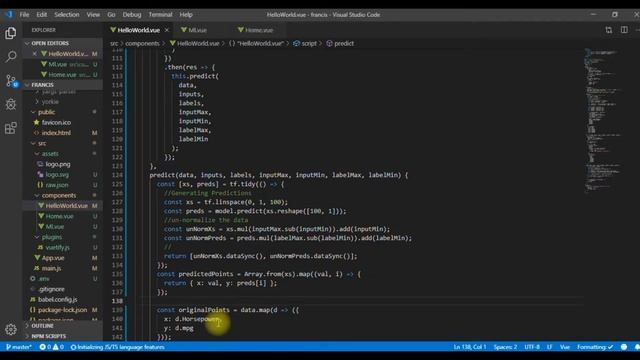This screenshot has height=360, width=640.
Task: Select HelloWorld.vue in the components folder
Action: point(67,206)
